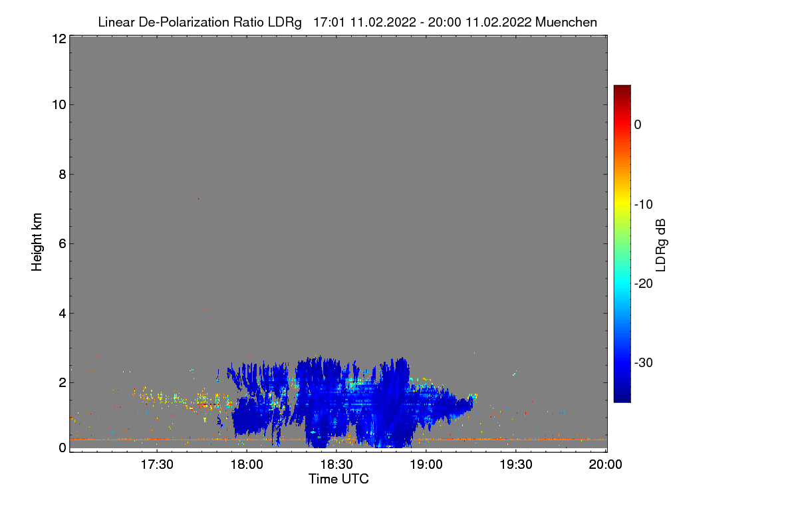Click the colorbar '-30' tick value

643,363
